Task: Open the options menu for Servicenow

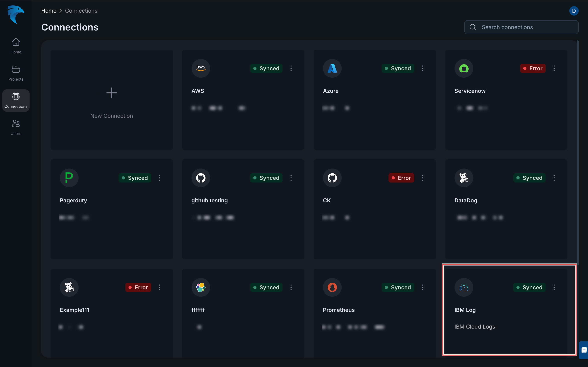Action: [x=554, y=68]
